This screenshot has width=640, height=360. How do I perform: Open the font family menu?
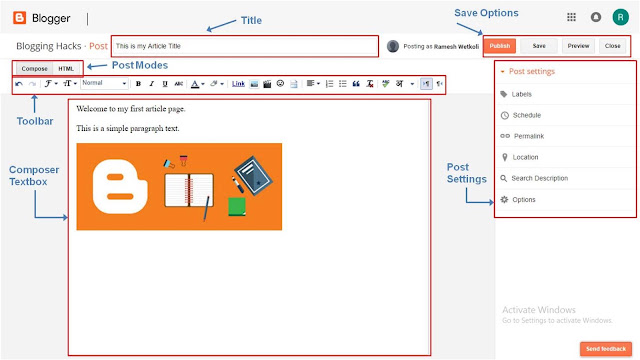pyautogui.click(x=51, y=84)
